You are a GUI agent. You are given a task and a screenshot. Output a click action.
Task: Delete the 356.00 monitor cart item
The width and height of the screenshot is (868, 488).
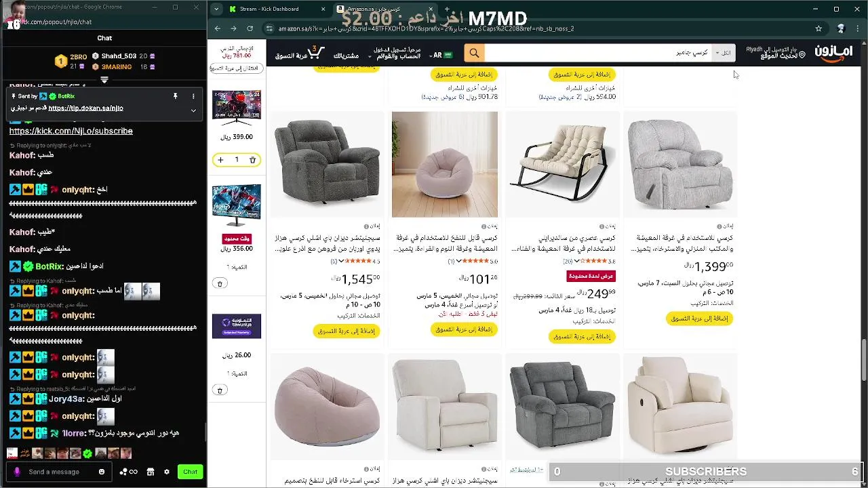220,283
